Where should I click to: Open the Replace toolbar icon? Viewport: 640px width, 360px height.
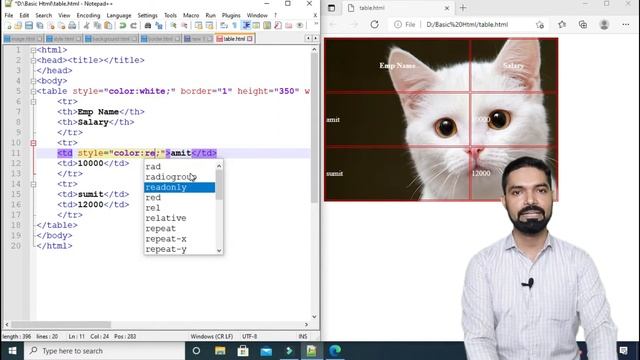coord(159,25)
